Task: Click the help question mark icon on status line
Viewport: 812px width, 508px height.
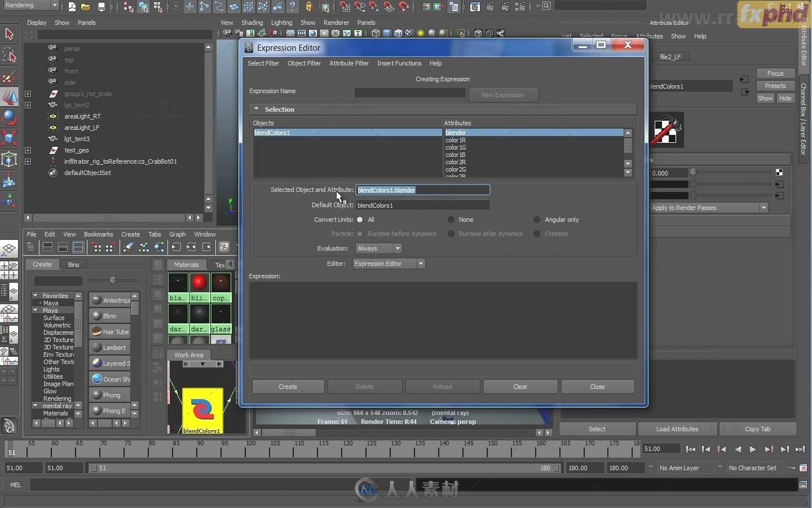Action: tap(292, 7)
